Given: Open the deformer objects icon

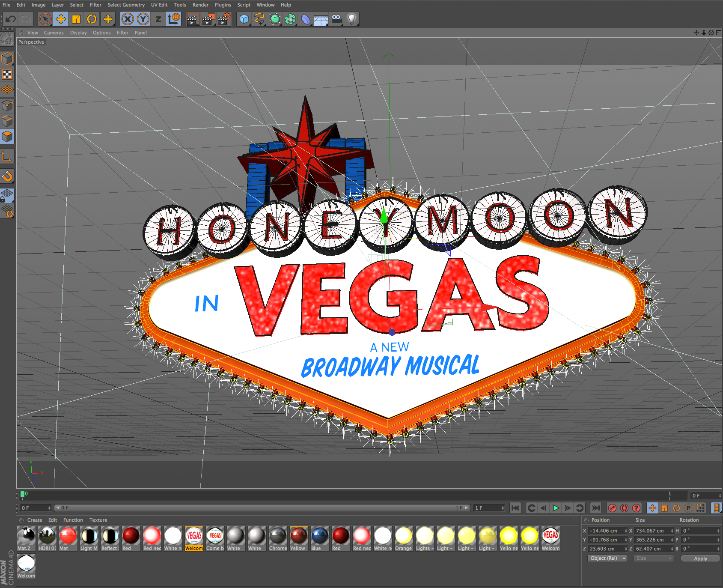Looking at the screenshot, I should coord(306,19).
